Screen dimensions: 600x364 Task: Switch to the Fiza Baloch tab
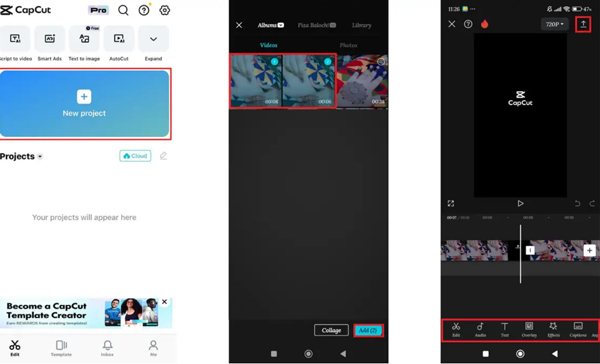(x=316, y=25)
